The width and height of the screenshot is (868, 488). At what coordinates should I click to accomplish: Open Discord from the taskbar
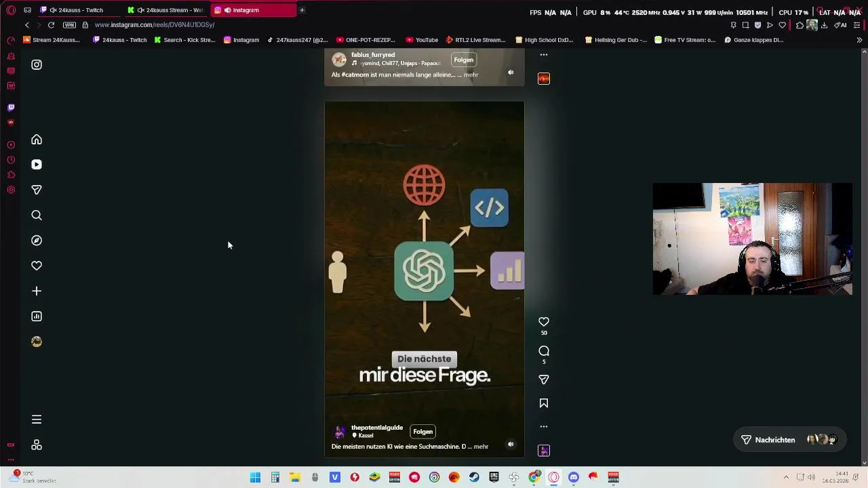click(574, 478)
